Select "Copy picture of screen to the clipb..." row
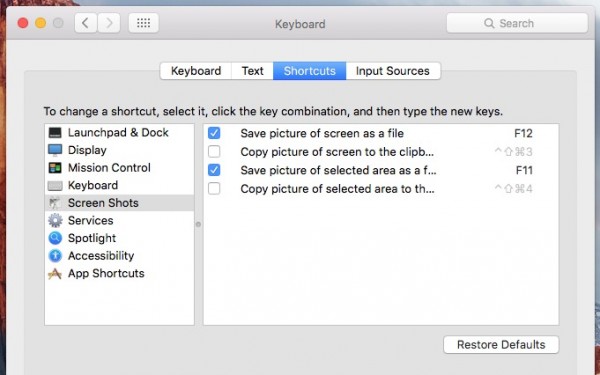 381,152
